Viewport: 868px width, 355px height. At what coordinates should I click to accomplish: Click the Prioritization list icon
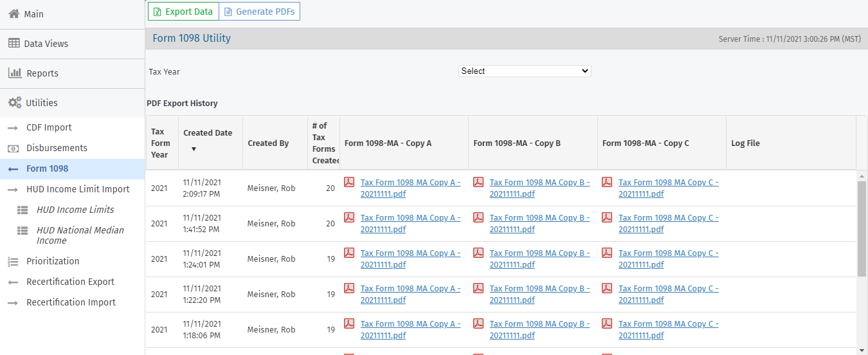pos(13,261)
